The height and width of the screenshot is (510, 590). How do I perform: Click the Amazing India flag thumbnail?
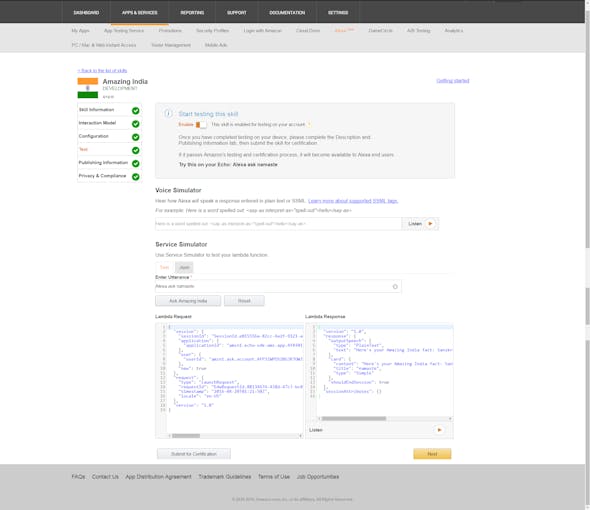tap(88, 88)
